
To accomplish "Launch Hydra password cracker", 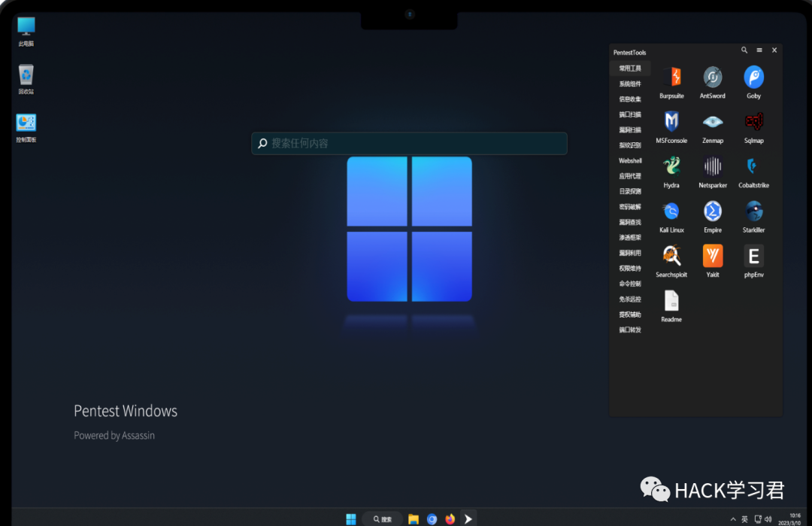I will (671, 172).
